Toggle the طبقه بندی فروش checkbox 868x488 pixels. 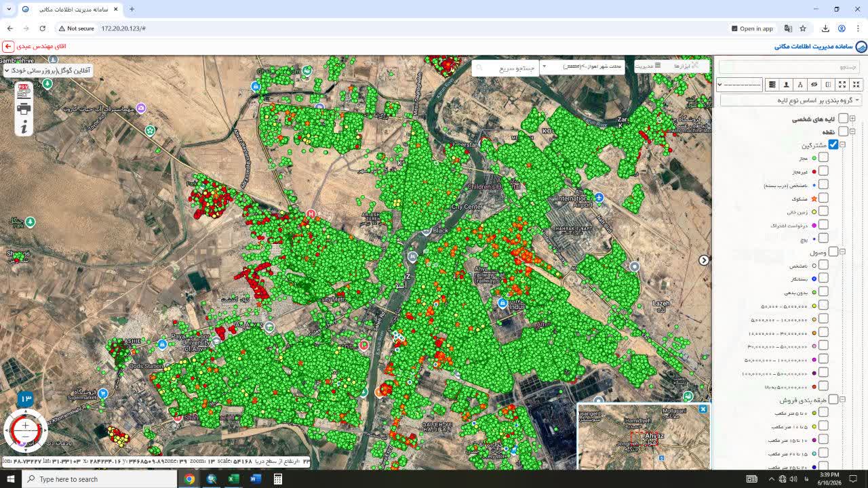coord(833,399)
